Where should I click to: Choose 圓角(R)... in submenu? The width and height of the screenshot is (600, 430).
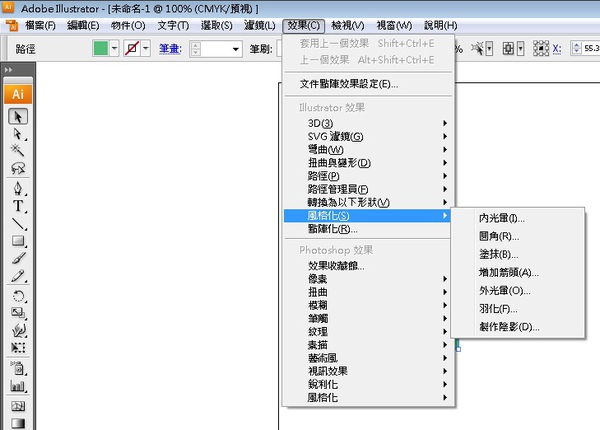tap(518, 236)
